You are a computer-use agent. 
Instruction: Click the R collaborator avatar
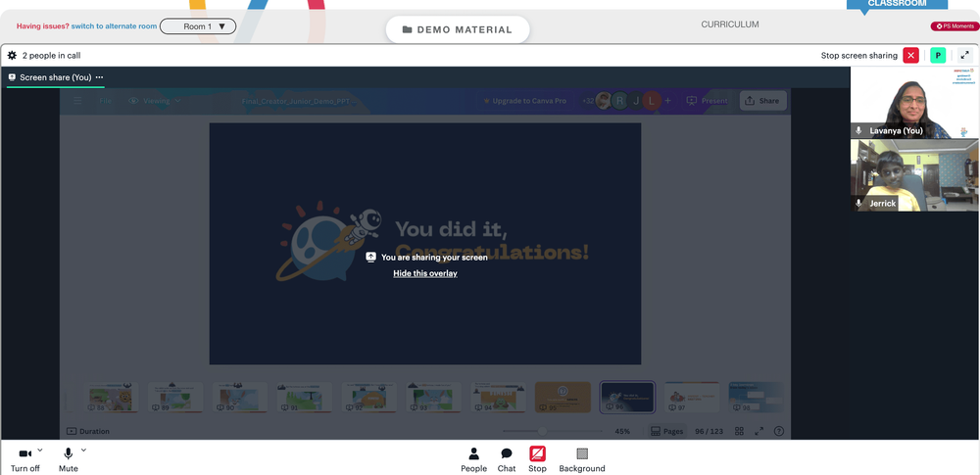pyautogui.click(x=619, y=101)
